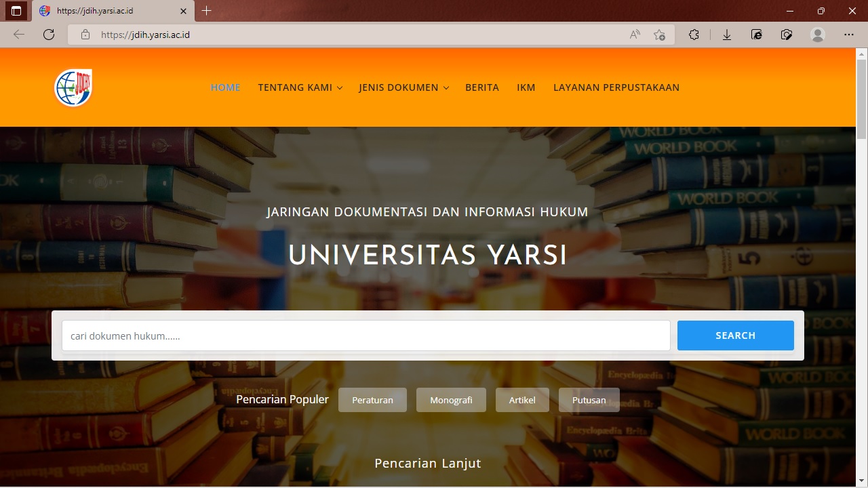Add this page to favorites star
The image size is (868, 488).
pyautogui.click(x=659, y=35)
